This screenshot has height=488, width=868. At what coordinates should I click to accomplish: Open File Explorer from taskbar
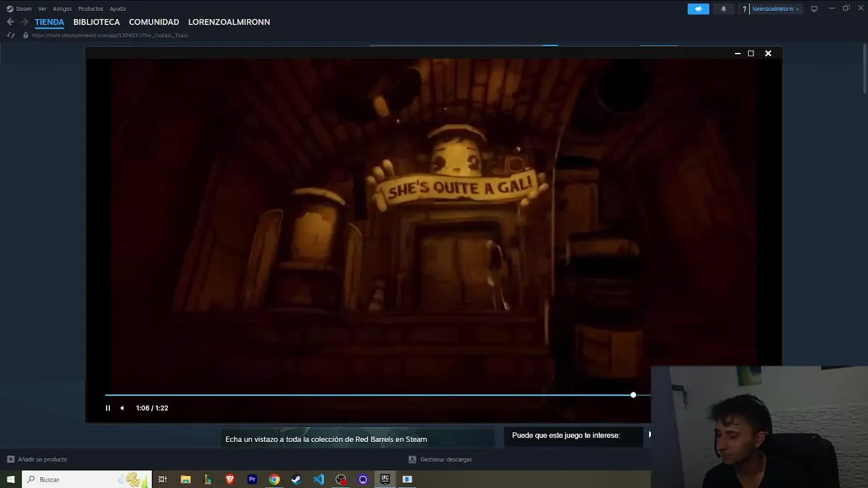186,479
